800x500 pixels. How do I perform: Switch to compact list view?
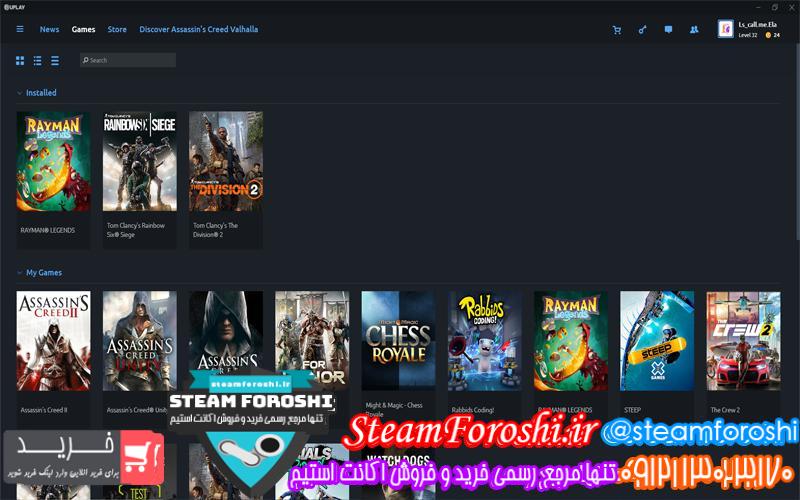(55, 60)
